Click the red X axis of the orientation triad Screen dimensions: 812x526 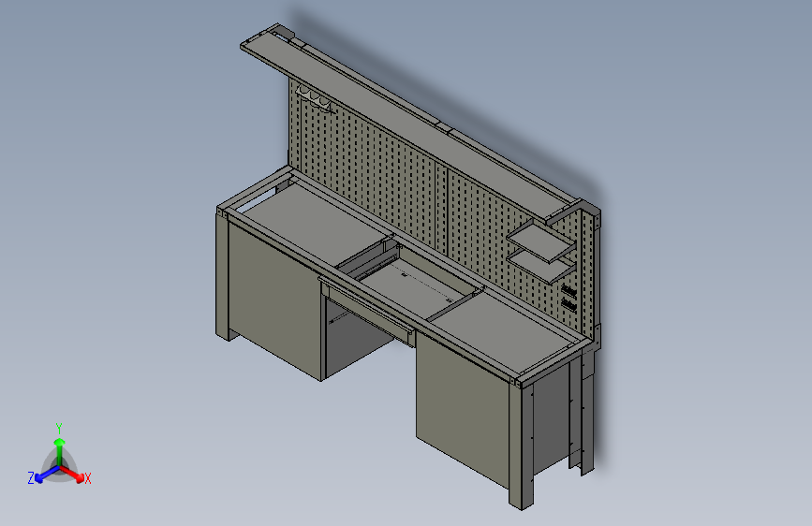tap(73, 475)
